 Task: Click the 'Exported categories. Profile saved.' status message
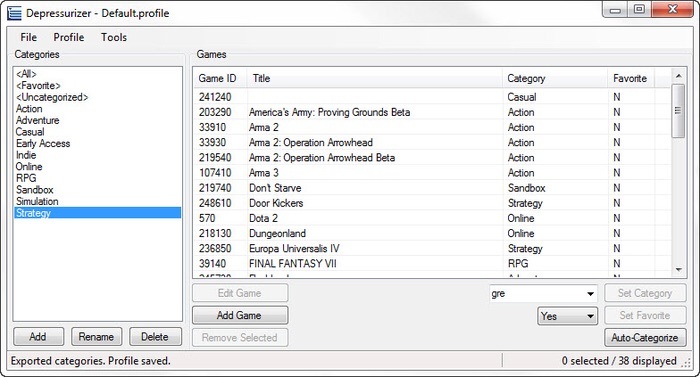[x=91, y=361]
